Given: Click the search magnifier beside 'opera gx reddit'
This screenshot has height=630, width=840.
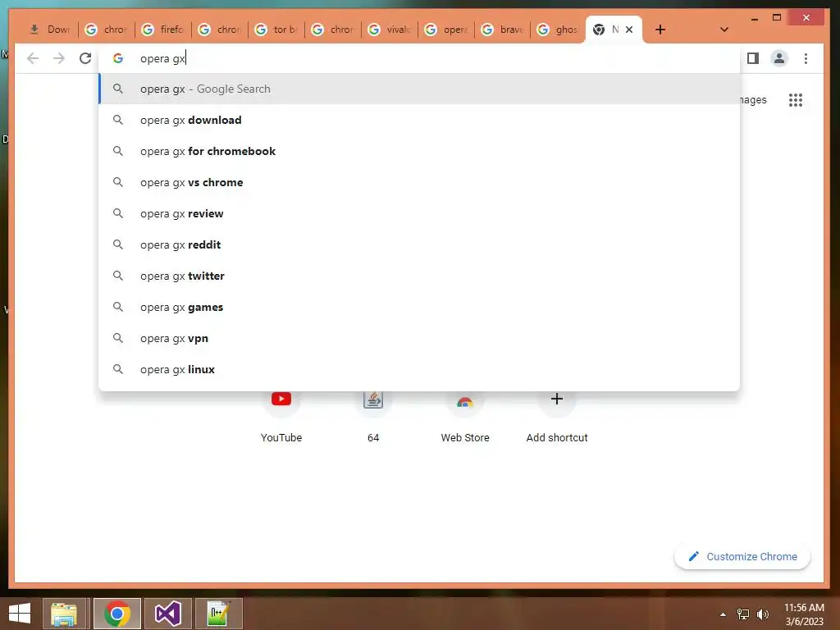Looking at the screenshot, I should click(118, 244).
